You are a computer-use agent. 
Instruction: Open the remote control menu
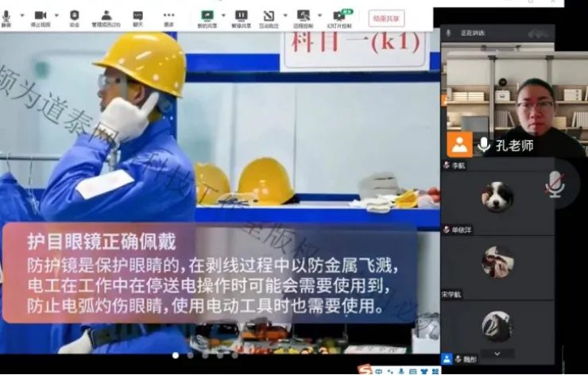pyautogui.click(x=303, y=16)
